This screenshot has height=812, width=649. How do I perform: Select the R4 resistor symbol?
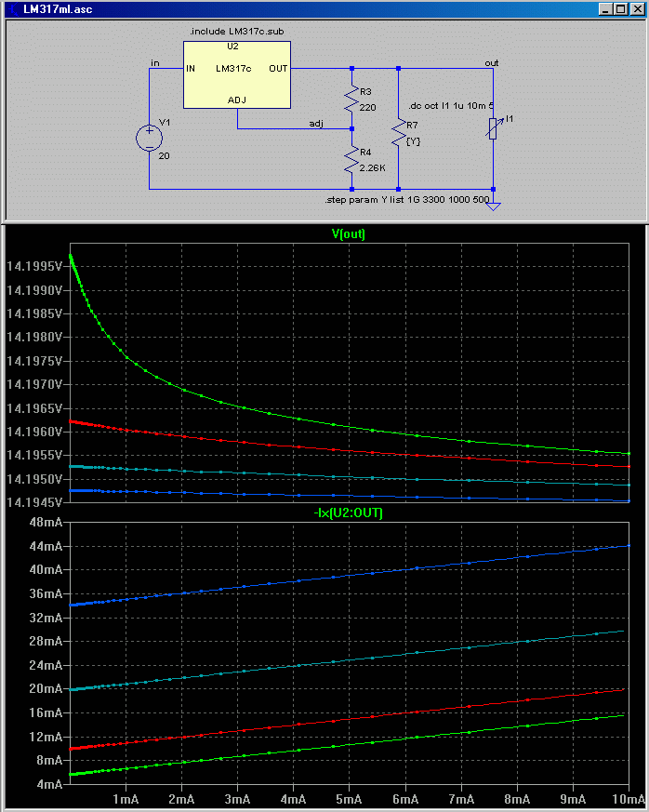pos(352,159)
